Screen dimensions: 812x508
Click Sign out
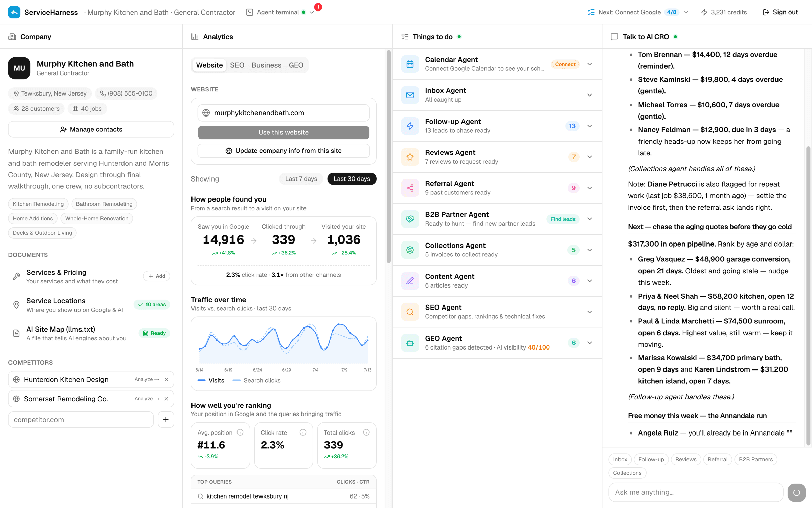(781, 12)
